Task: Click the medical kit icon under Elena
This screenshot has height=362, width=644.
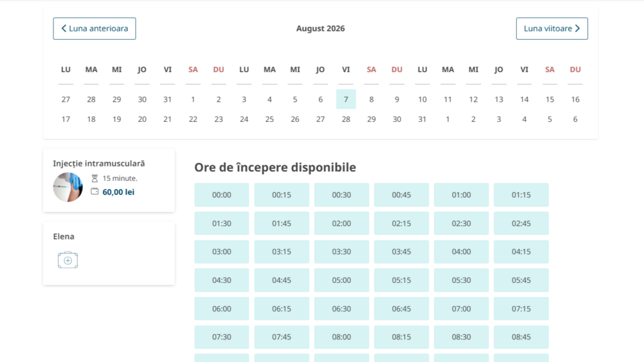Action: point(68,260)
